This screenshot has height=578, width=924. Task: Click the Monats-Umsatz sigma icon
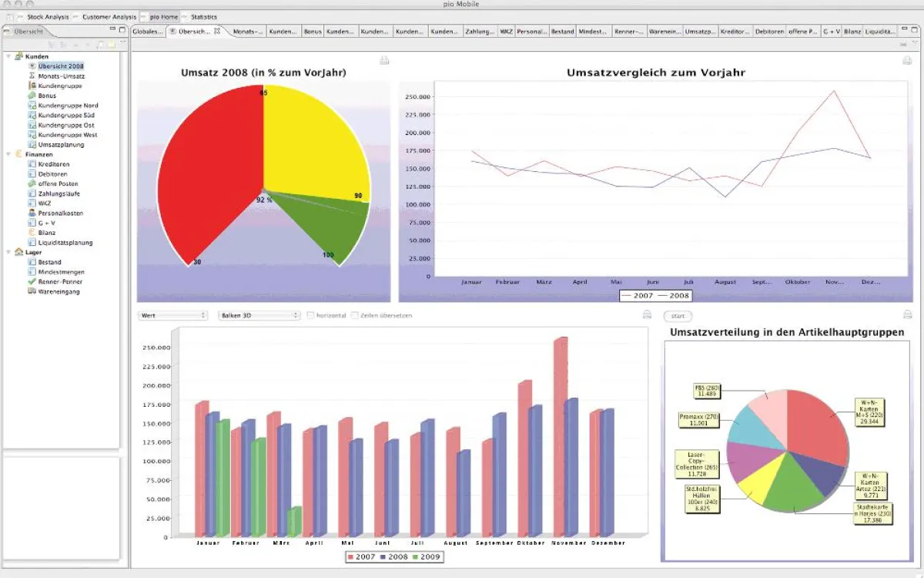tap(32, 76)
